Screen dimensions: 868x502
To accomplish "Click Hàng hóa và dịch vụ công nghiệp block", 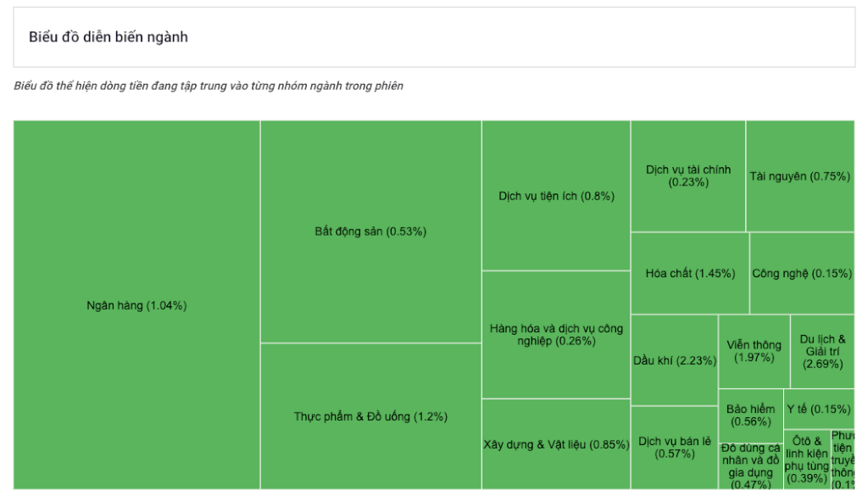I will point(556,335).
